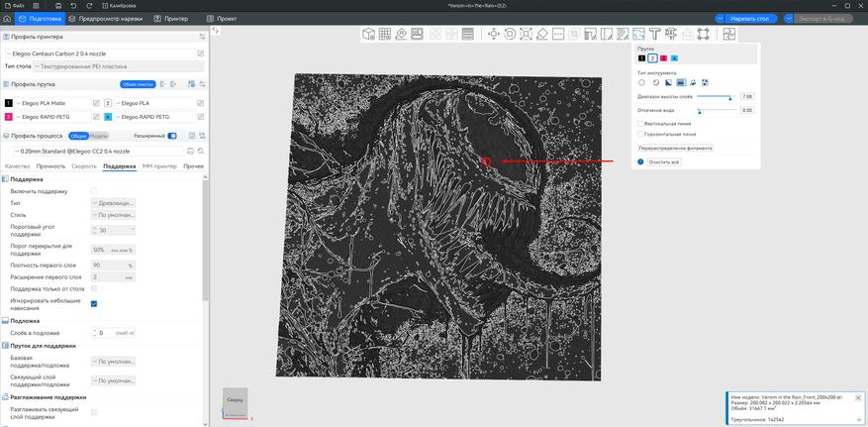Check the 'Горизонтальная линия' option
868x427 pixels.
click(x=640, y=134)
